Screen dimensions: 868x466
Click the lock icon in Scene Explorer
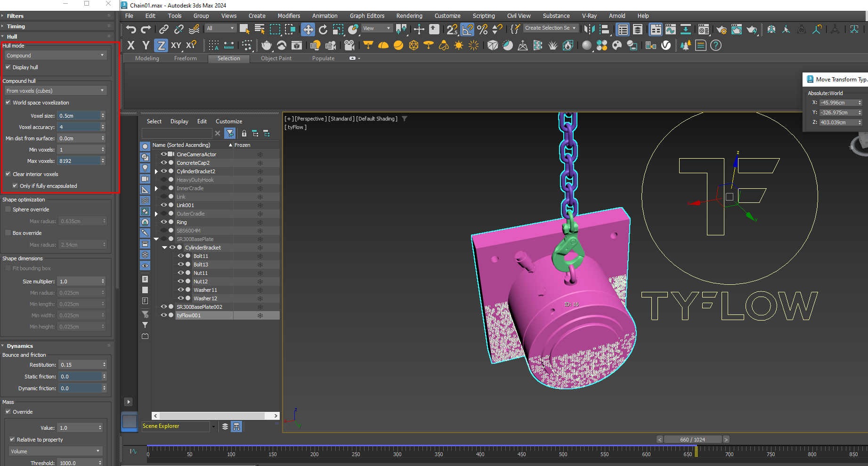click(244, 134)
